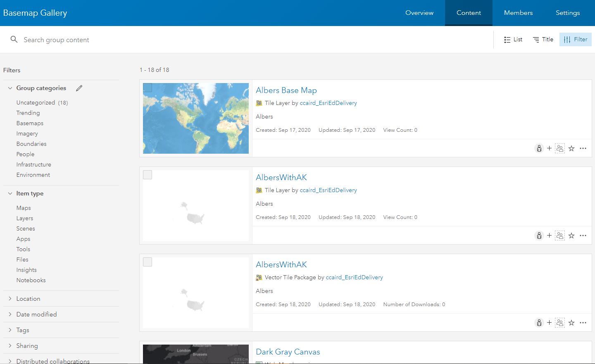This screenshot has height=364, width=595.
Task: Open more options for the AlbersWithAK vector package
Action: 583,322
